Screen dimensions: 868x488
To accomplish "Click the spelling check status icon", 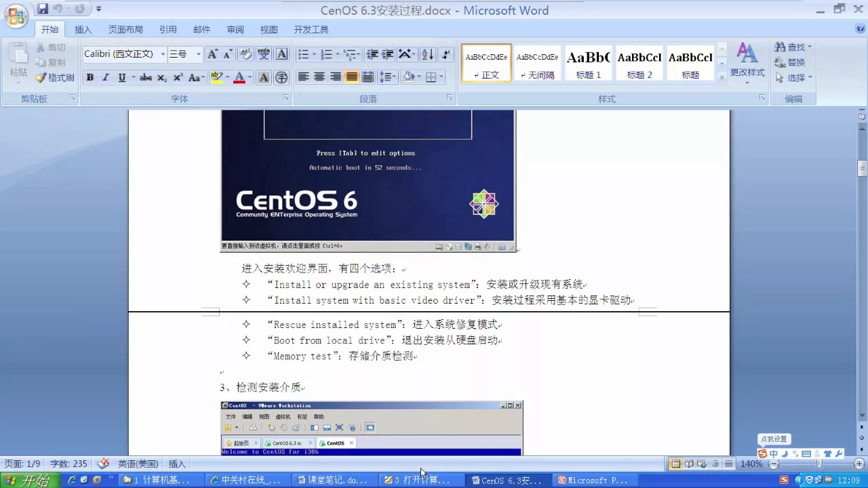I will point(103,464).
